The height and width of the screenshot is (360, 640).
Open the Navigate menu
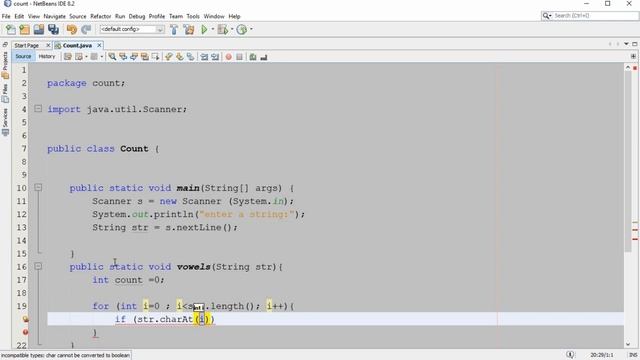[x=54, y=16]
